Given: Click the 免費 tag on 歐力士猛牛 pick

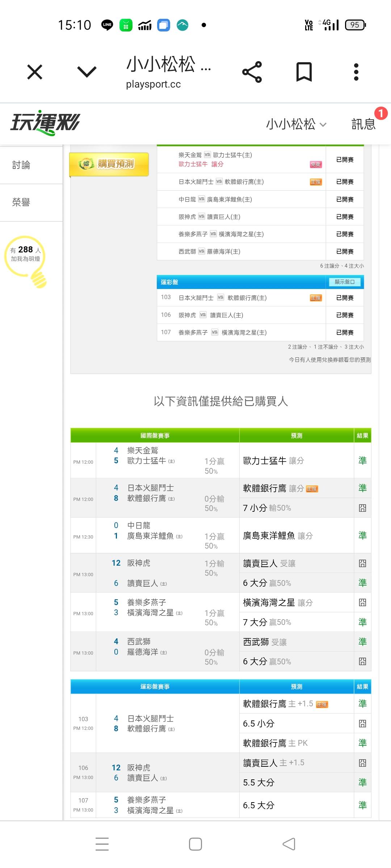Looking at the screenshot, I should coord(315,165).
